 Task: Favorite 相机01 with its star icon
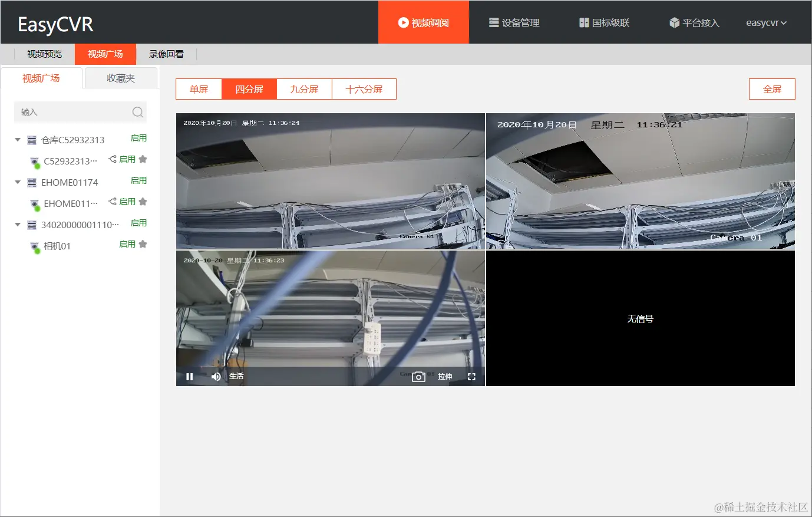[143, 243]
